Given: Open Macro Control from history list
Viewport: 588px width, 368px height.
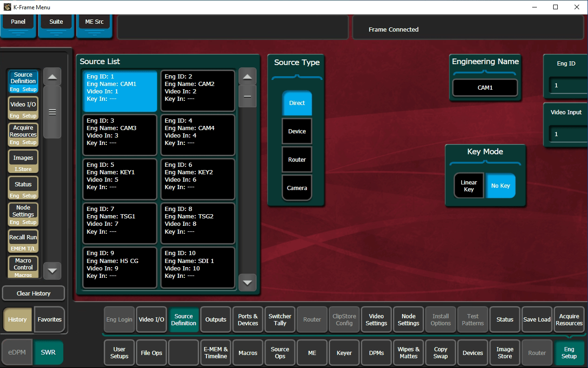Looking at the screenshot, I should click(23, 267).
